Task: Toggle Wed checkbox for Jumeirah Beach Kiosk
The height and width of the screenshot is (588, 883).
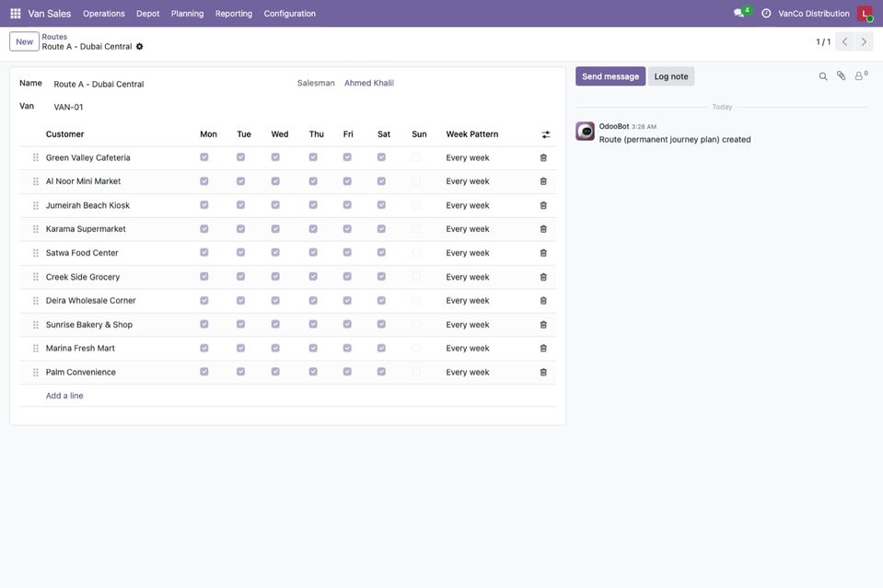Action: (x=275, y=205)
